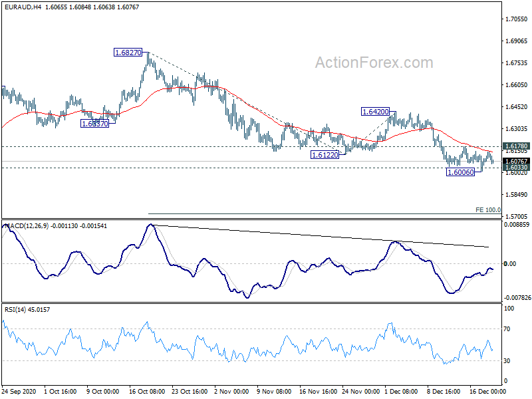
Task: Click the 1.60330 price axis tag
Action: tap(516, 167)
